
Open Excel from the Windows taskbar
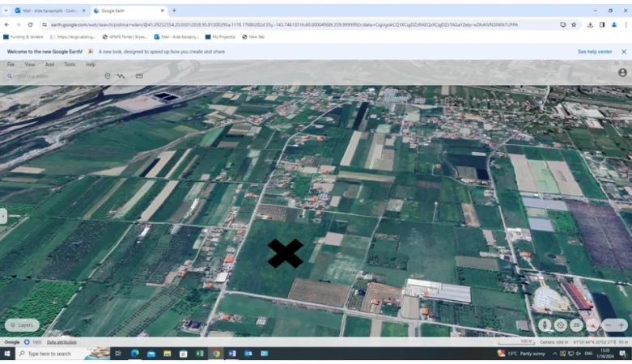pyautogui.click(x=200, y=353)
